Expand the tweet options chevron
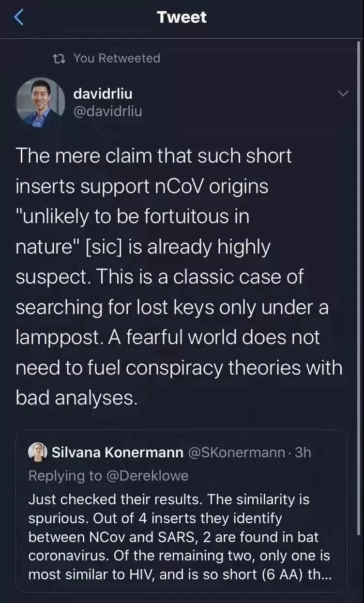This screenshot has height=603, width=364. pos(343,93)
